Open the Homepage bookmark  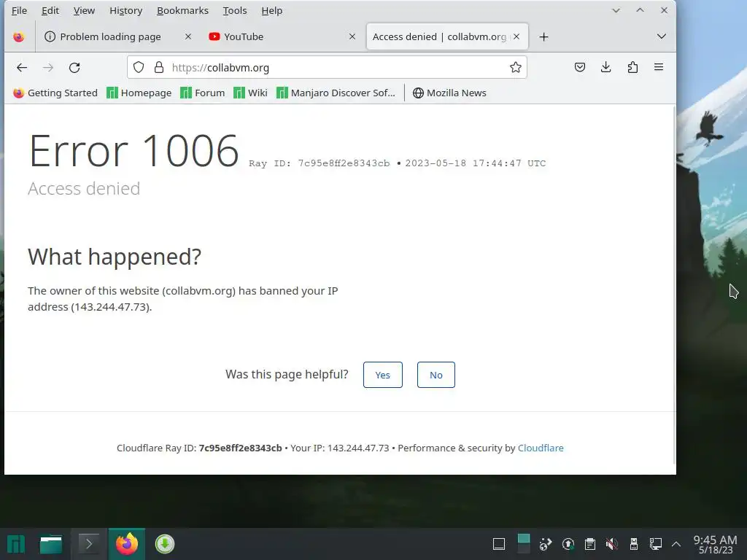click(x=139, y=93)
